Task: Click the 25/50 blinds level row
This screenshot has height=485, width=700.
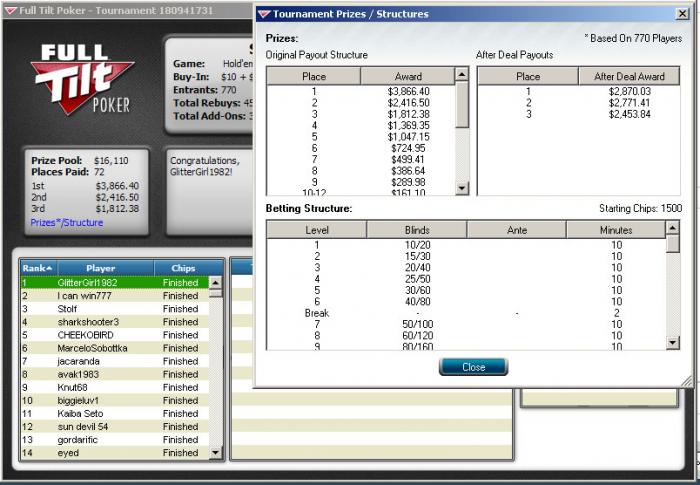Action: click(x=467, y=279)
